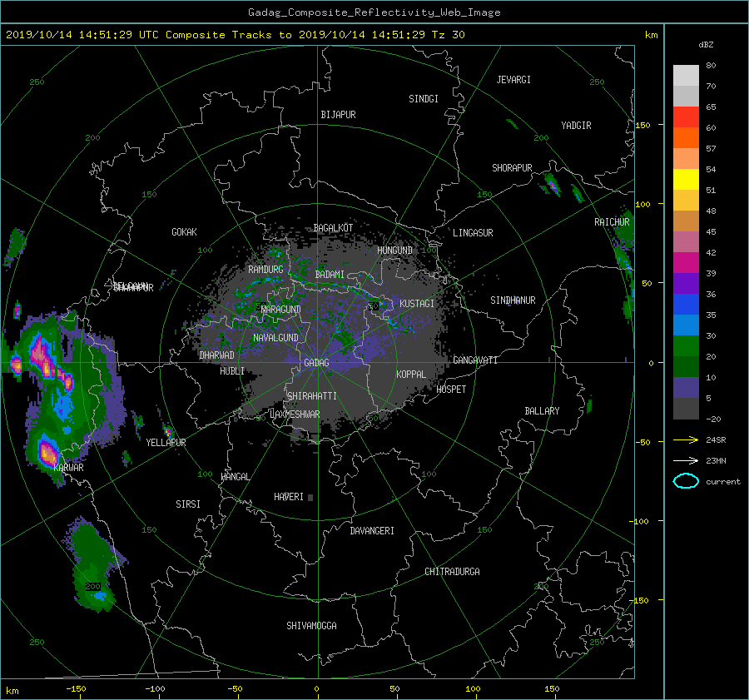Click the 23MN legend label
This screenshot has width=749, height=700.
click(x=716, y=460)
